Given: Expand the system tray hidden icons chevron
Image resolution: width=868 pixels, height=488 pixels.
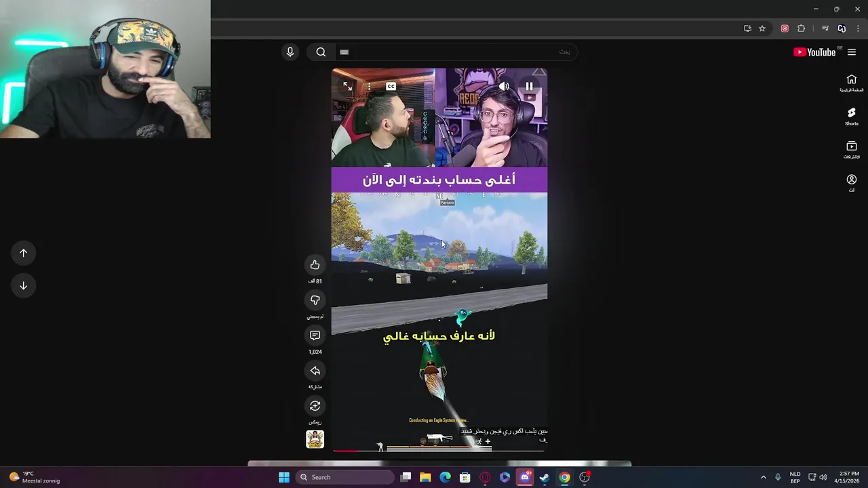Looking at the screenshot, I should click(x=763, y=477).
